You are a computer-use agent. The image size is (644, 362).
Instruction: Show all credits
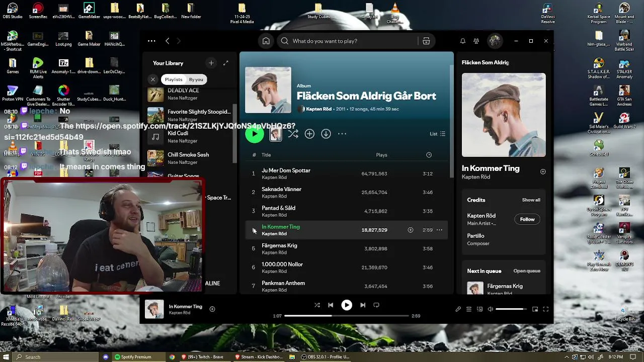click(x=531, y=200)
